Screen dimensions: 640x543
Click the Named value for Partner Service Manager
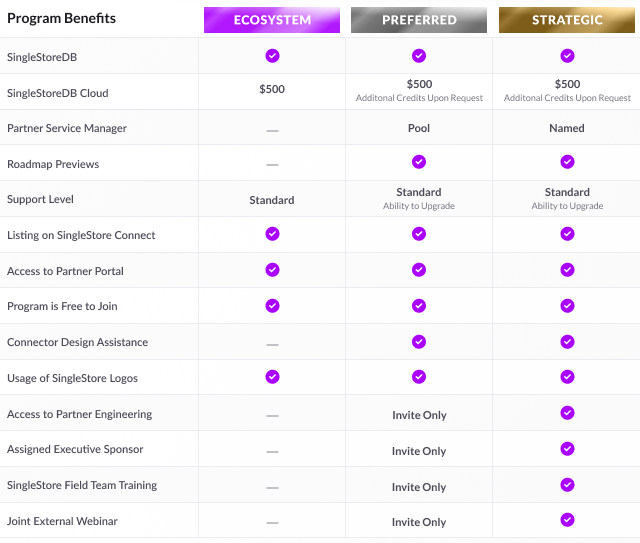(x=567, y=128)
